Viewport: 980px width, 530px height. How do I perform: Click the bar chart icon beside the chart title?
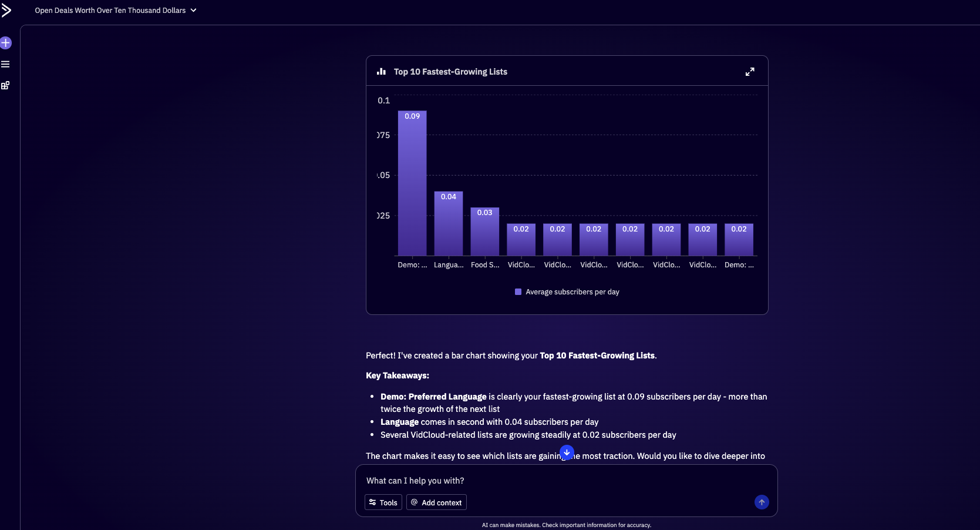[x=381, y=71]
